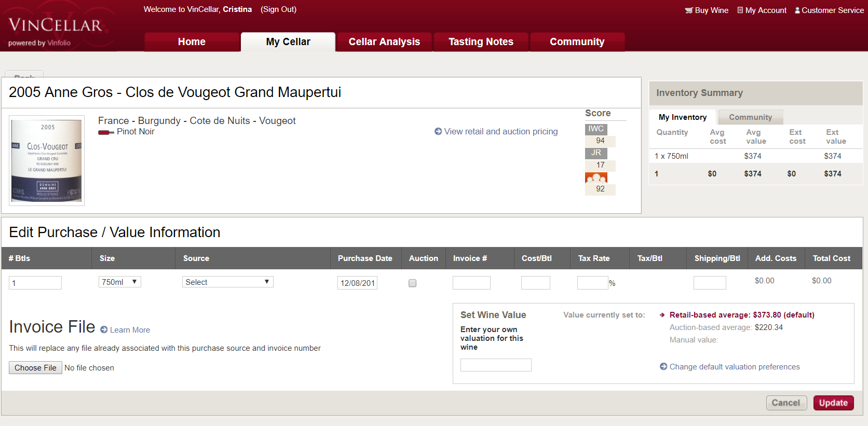Toggle the Auction checkbox
Image resolution: width=868 pixels, height=426 pixels.
(412, 283)
